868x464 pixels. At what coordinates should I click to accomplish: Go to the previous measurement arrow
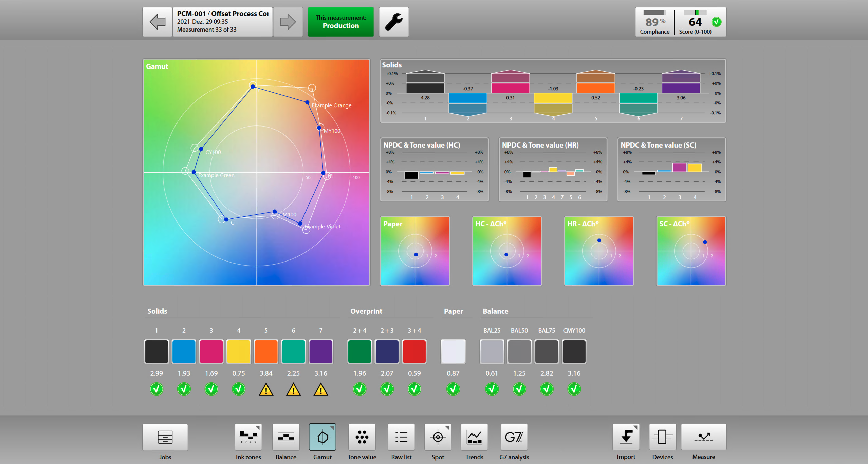coord(157,22)
